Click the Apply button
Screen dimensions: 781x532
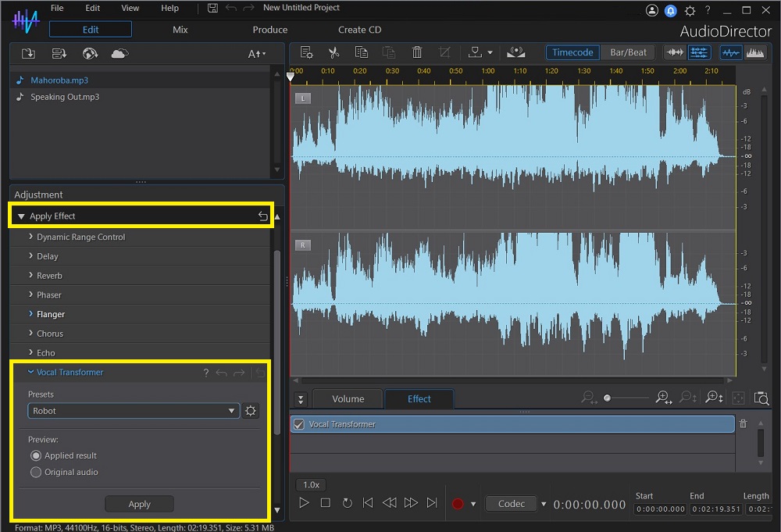click(139, 503)
